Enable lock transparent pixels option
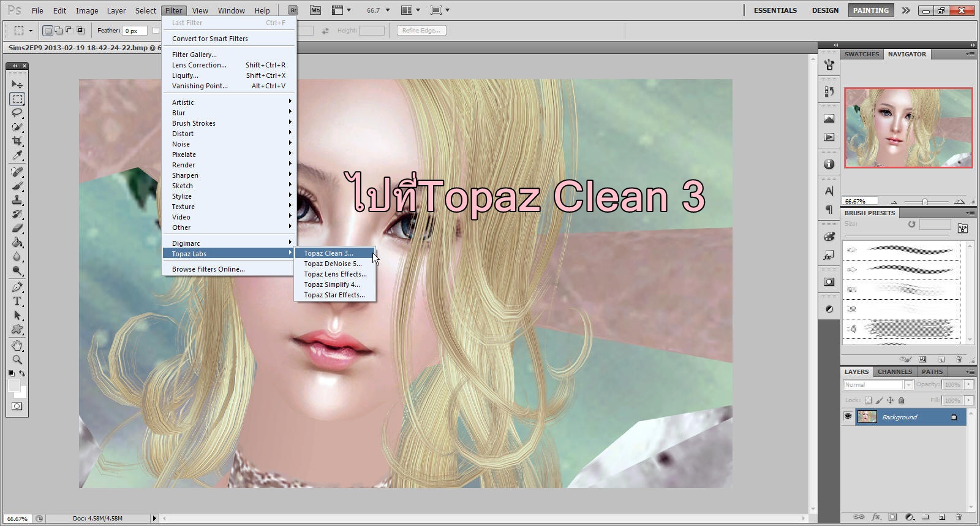Image resolution: width=980 pixels, height=526 pixels. tap(868, 400)
